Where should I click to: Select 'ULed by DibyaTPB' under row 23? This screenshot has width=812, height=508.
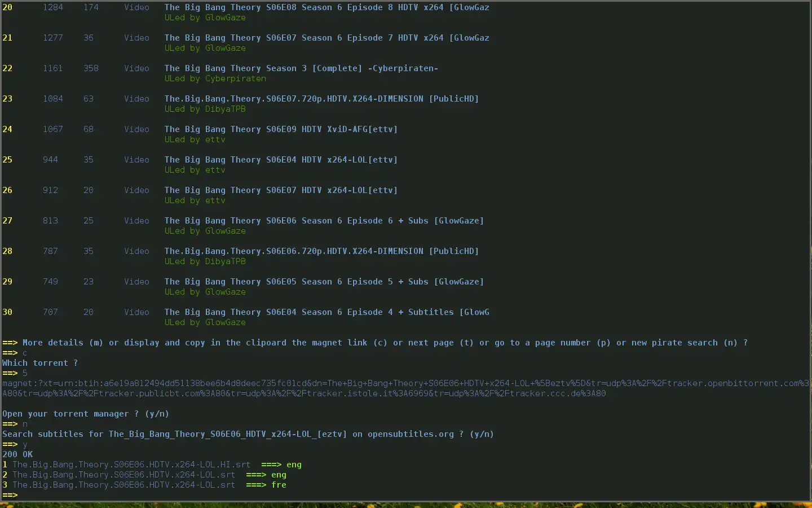tap(205, 109)
